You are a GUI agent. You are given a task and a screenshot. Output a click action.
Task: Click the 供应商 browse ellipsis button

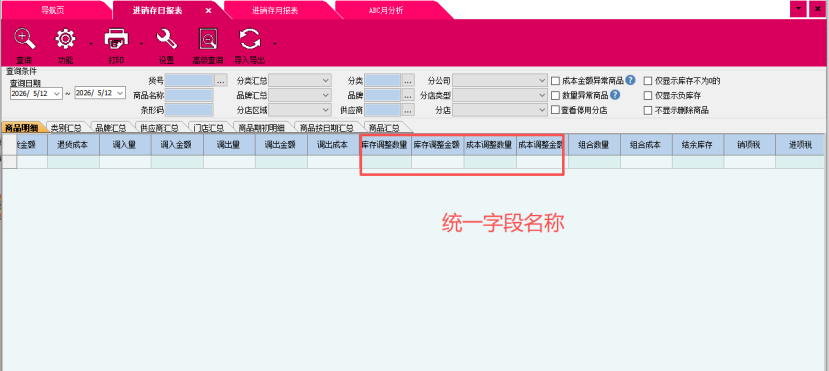[408, 110]
